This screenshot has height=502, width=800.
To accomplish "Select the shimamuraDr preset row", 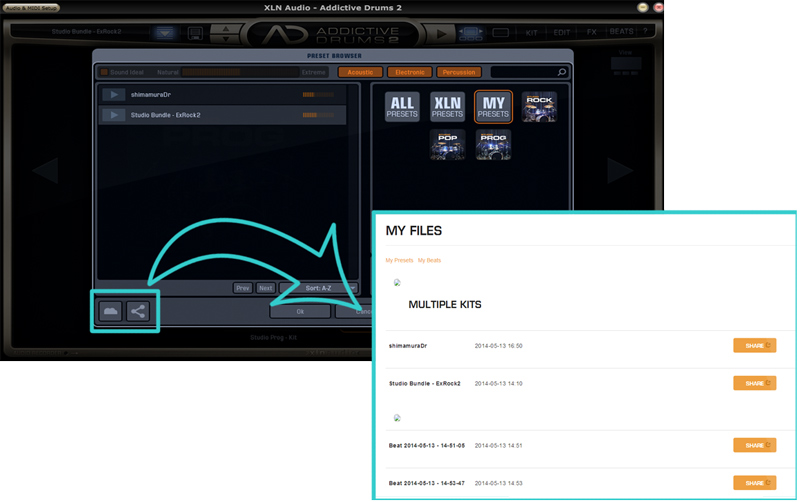I will (x=222, y=94).
